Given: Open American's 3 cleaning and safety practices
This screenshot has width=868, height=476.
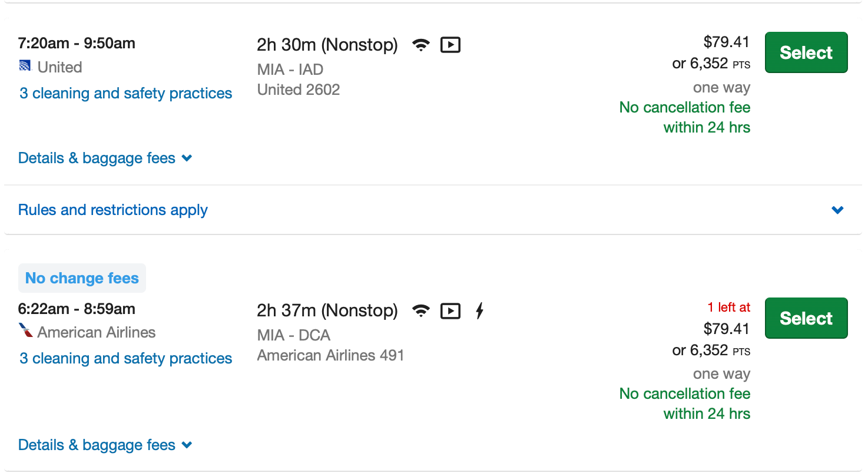Looking at the screenshot, I should point(126,358).
